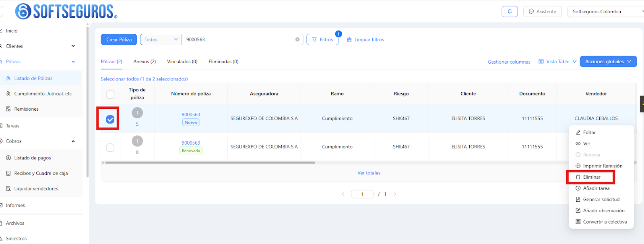Select Convertir a colectiva from the context menu
The image size is (644, 244).
click(x=601, y=222)
